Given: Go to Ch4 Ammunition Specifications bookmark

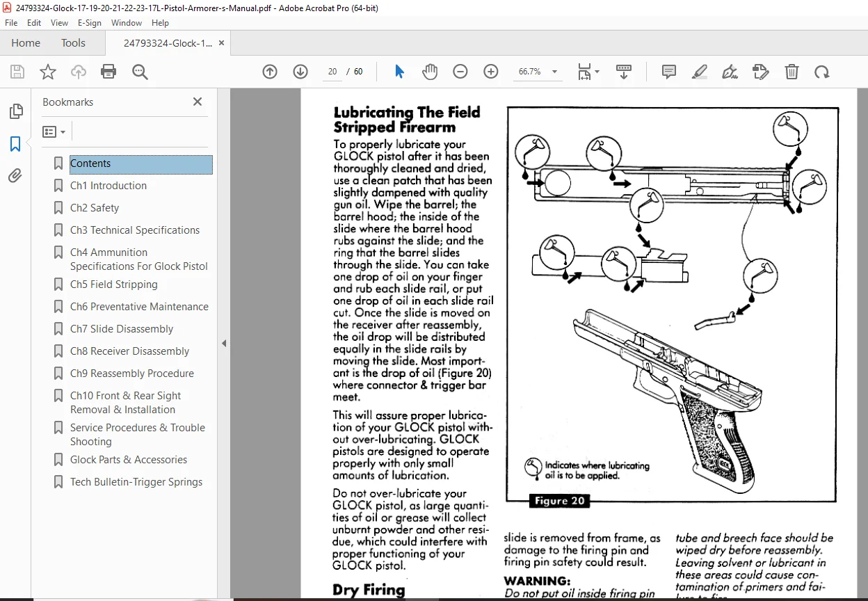Looking at the screenshot, I should (x=139, y=259).
